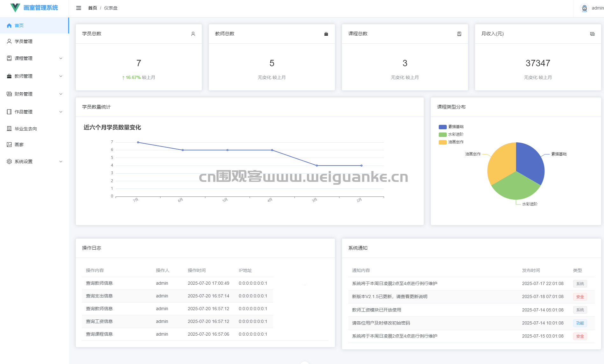
Task: Click the 首页 breadcrumb link
Action: tap(92, 8)
